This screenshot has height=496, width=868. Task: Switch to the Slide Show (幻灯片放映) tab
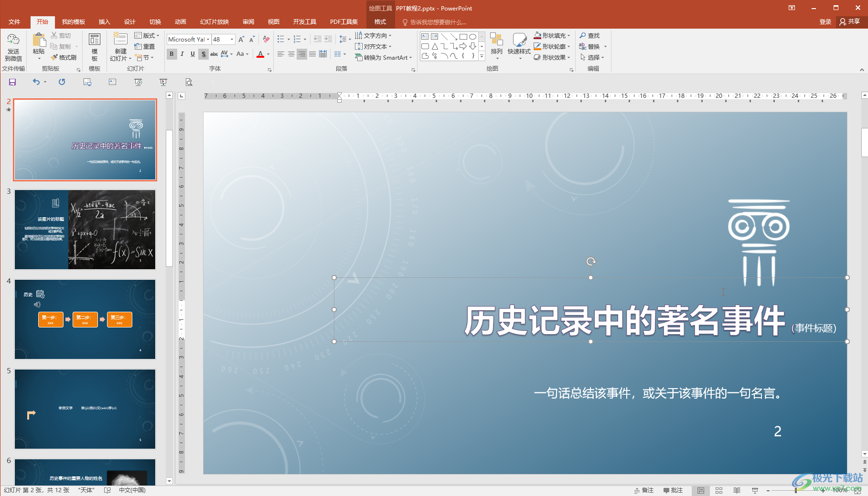pyautogui.click(x=214, y=22)
